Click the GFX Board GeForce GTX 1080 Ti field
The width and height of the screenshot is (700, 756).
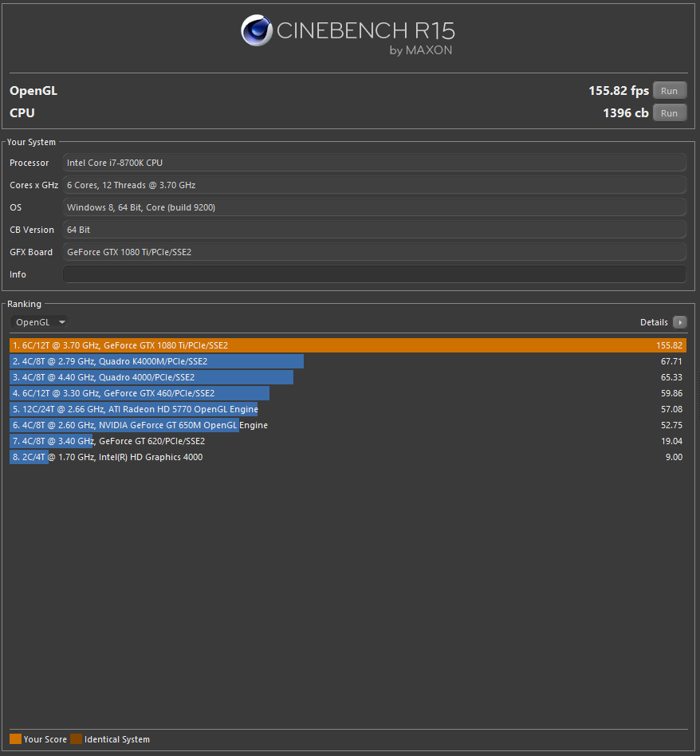374,252
